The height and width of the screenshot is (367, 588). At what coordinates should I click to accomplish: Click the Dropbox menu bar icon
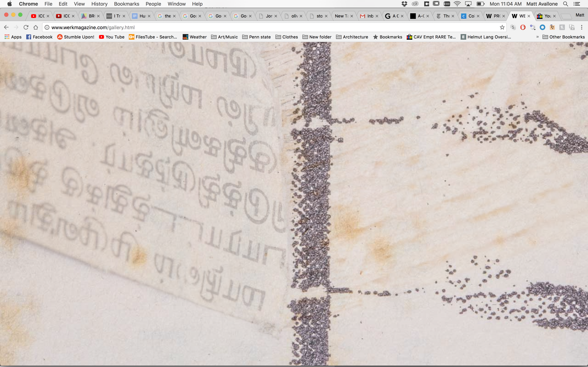pyautogui.click(x=404, y=4)
